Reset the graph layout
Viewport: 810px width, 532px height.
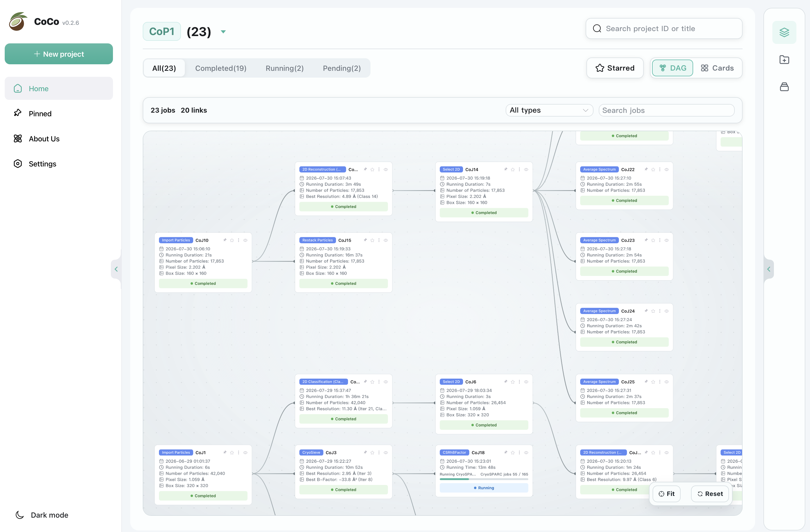click(x=710, y=494)
